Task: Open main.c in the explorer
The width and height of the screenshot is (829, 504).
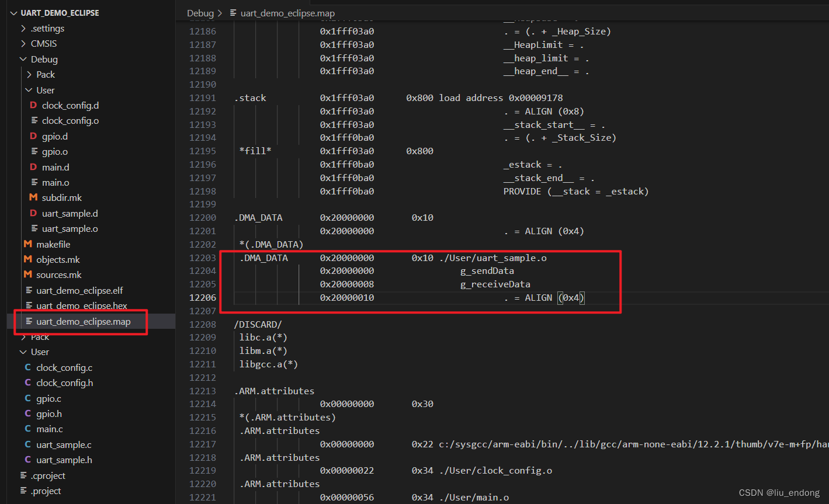Action: (x=50, y=429)
